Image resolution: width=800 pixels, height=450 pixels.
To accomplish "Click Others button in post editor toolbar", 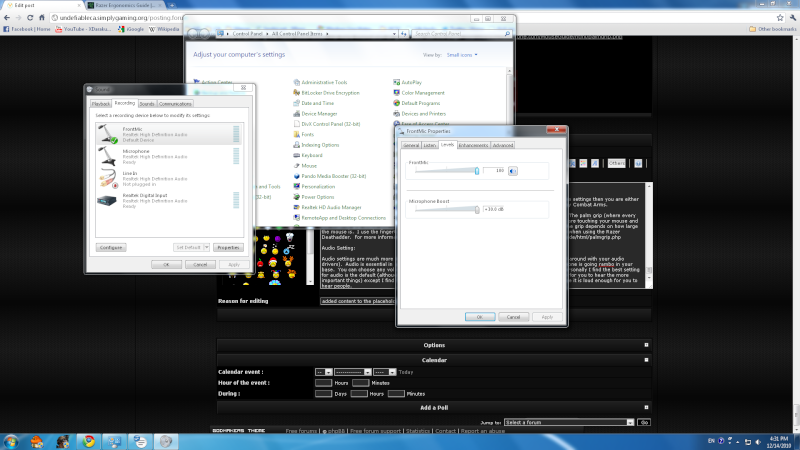I will pyautogui.click(x=616, y=163).
